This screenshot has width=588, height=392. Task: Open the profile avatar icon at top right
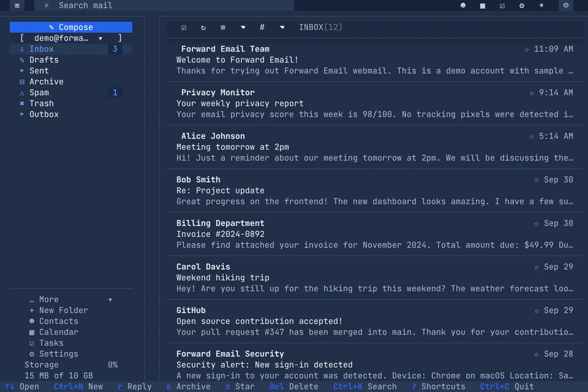[566, 6]
